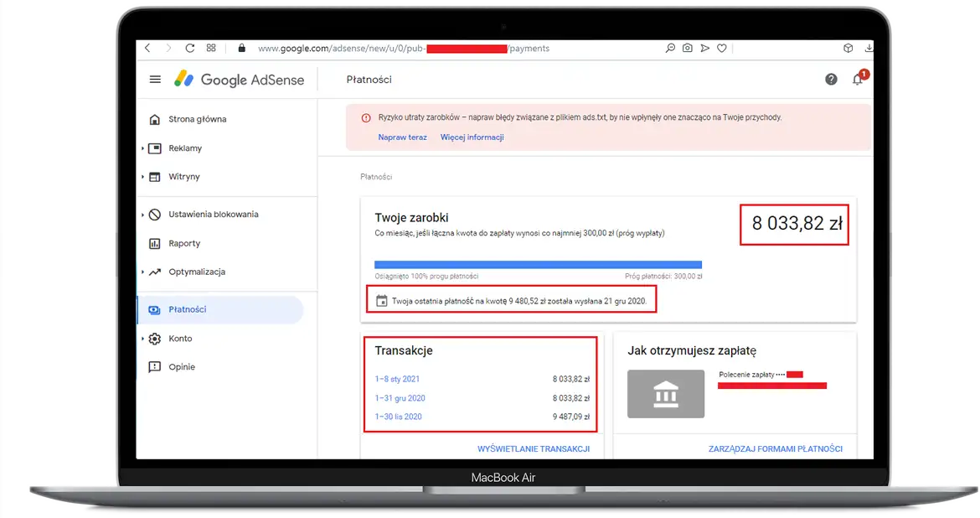
Task: Open the help question mark icon
Action: [831, 80]
